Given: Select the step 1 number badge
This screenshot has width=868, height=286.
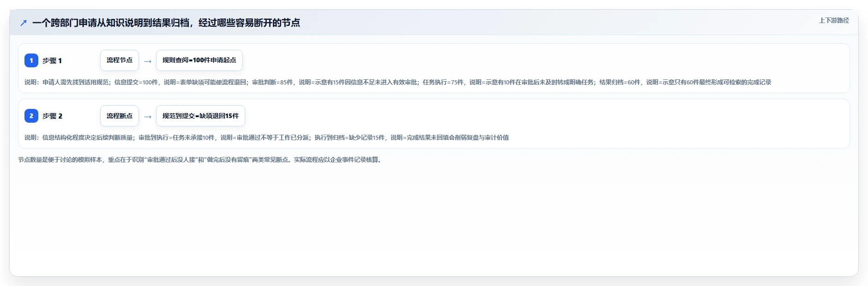Looking at the screenshot, I should coord(31,60).
